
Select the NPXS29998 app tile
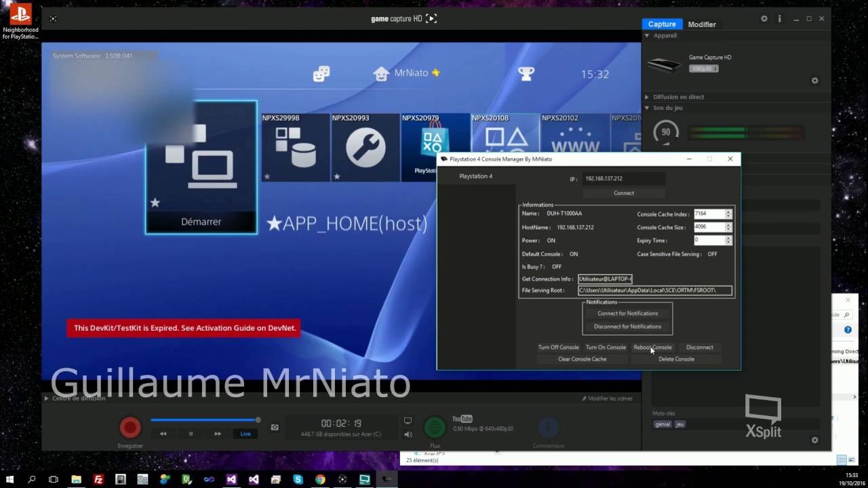296,148
